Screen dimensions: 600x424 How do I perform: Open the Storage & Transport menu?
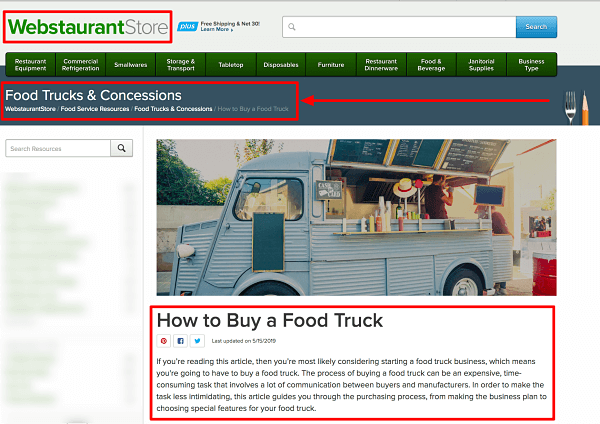pos(181,65)
